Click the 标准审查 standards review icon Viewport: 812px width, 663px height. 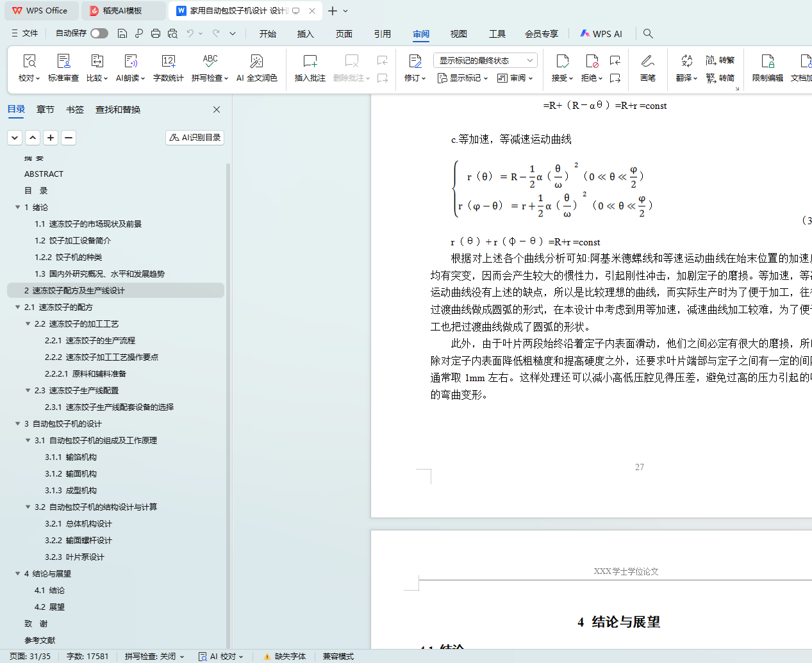(x=63, y=67)
